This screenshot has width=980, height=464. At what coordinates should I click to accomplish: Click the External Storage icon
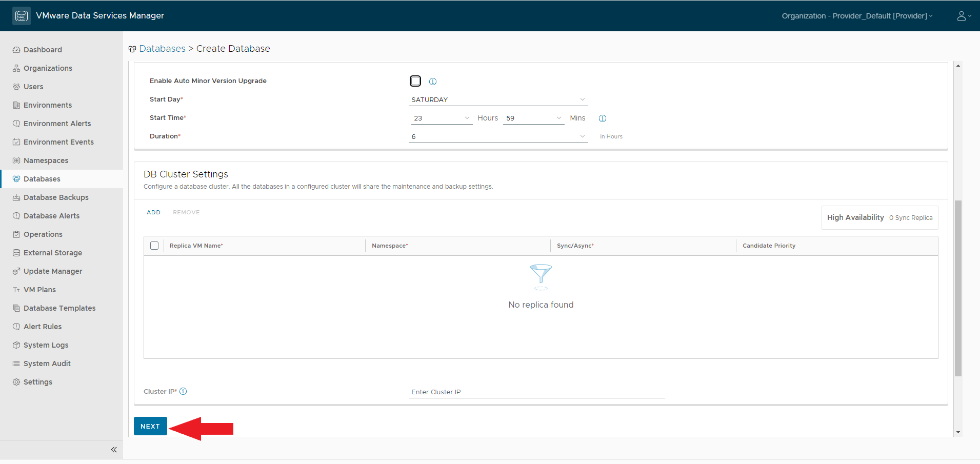pos(16,253)
